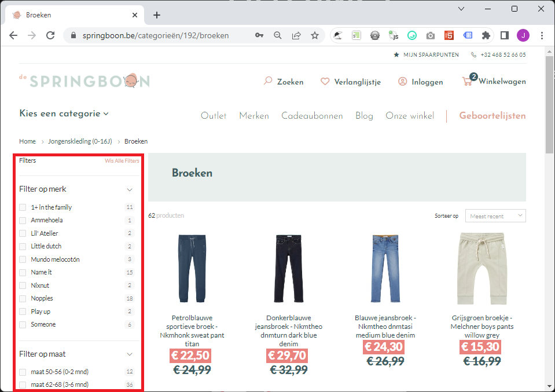555x392 pixels.
Task: Go back to the previous page
Action: click(x=13, y=35)
